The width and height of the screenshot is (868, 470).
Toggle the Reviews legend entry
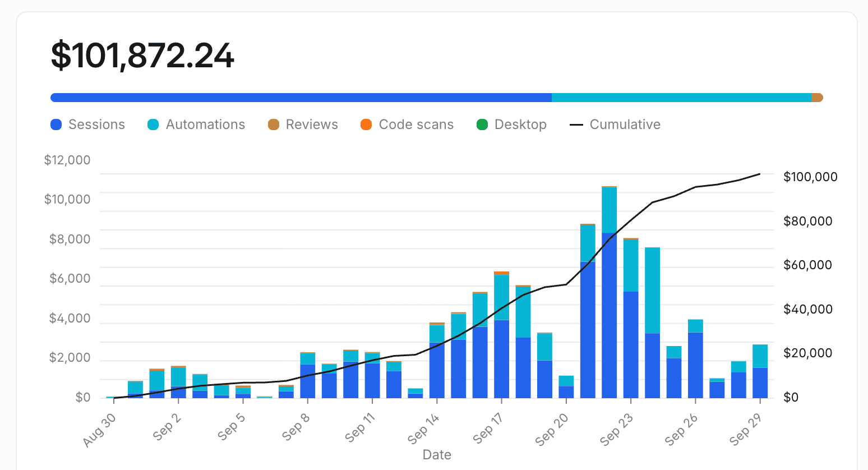[303, 125]
